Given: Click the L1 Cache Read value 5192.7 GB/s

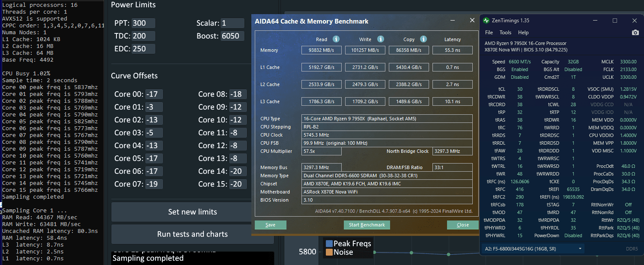Looking at the screenshot, I should tap(322, 67).
